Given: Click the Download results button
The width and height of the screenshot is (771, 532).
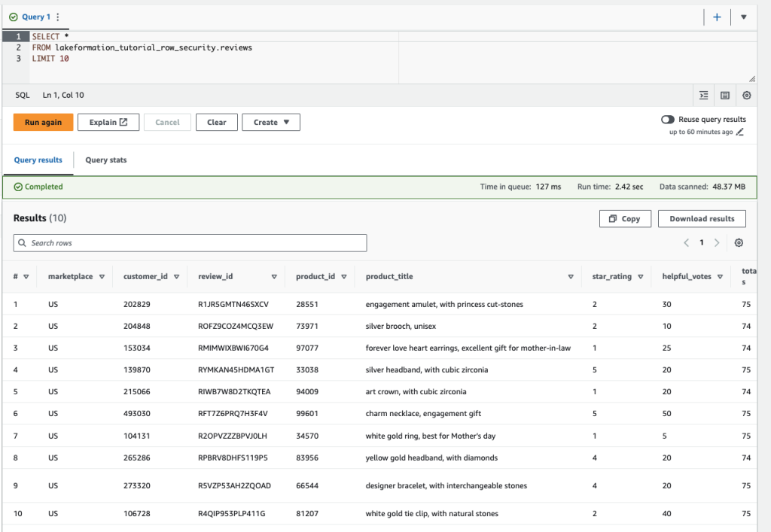Looking at the screenshot, I should pos(702,219).
